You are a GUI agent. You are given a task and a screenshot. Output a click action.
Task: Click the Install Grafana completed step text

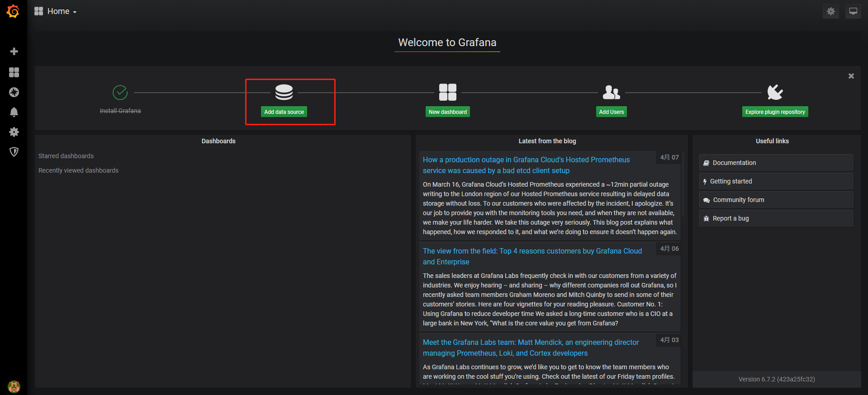pyautogui.click(x=120, y=111)
